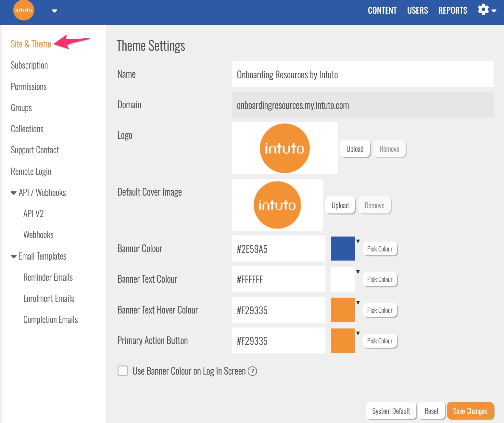Click Upload button for the Logo
This screenshot has width=504, height=423.
pyautogui.click(x=355, y=149)
